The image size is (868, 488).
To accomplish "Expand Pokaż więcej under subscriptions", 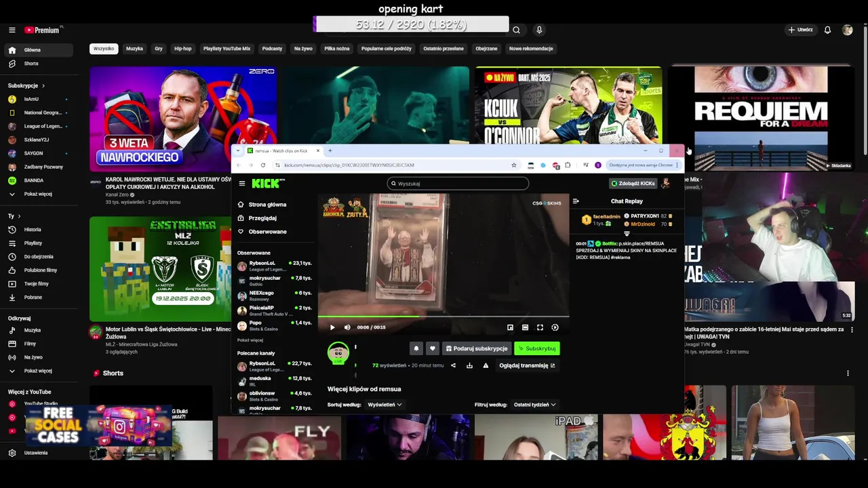I will point(39,195).
